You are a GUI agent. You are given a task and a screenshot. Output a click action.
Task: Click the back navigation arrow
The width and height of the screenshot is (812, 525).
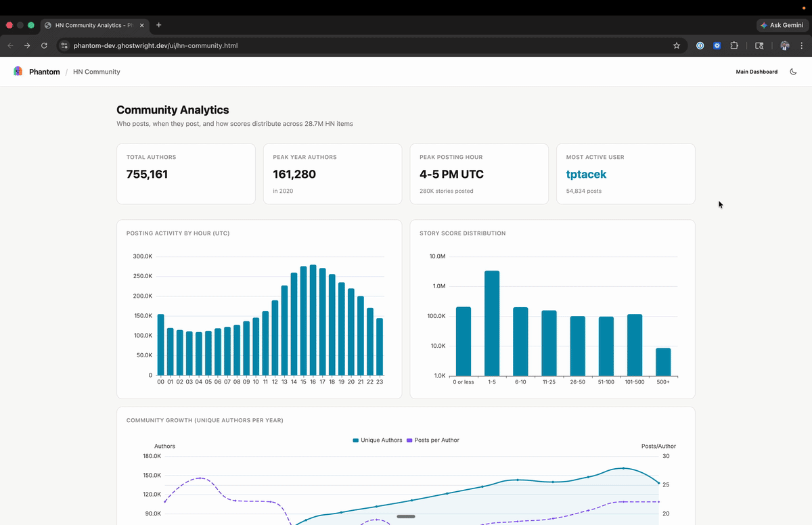coord(10,45)
